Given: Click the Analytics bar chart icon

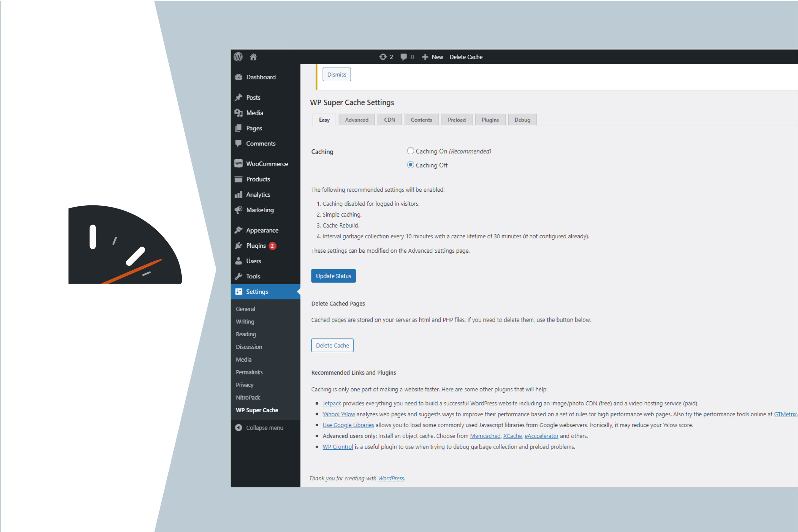Looking at the screenshot, I should pyautogui.click(x=238, y=194).
